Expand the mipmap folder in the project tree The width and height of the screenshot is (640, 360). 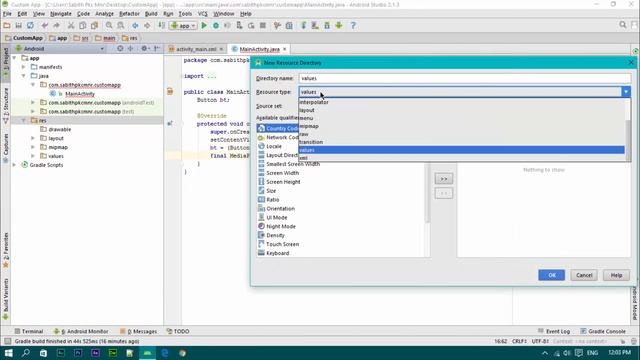(x=33, y=147)
